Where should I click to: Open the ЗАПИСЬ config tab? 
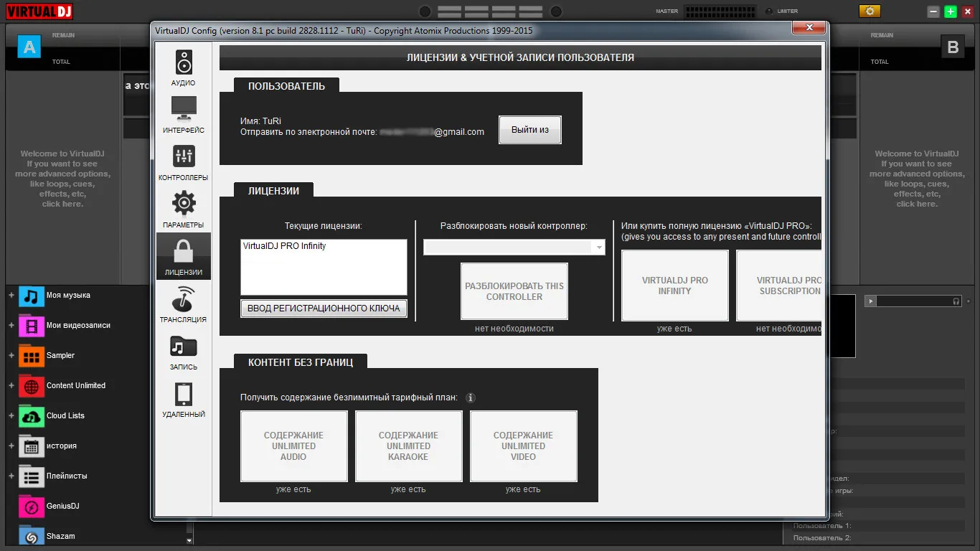pyautogui.click(x=184, y=352)
